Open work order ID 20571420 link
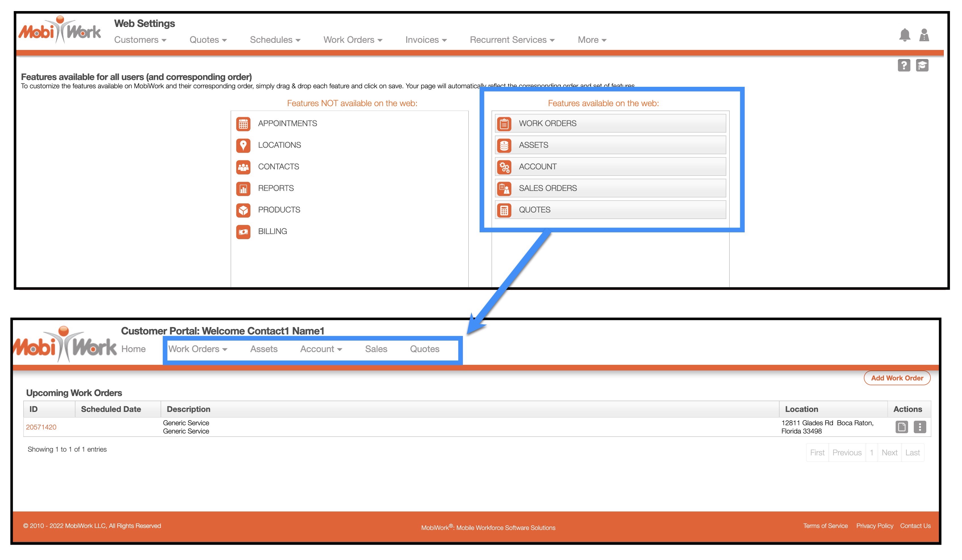 tap(41, 427)
